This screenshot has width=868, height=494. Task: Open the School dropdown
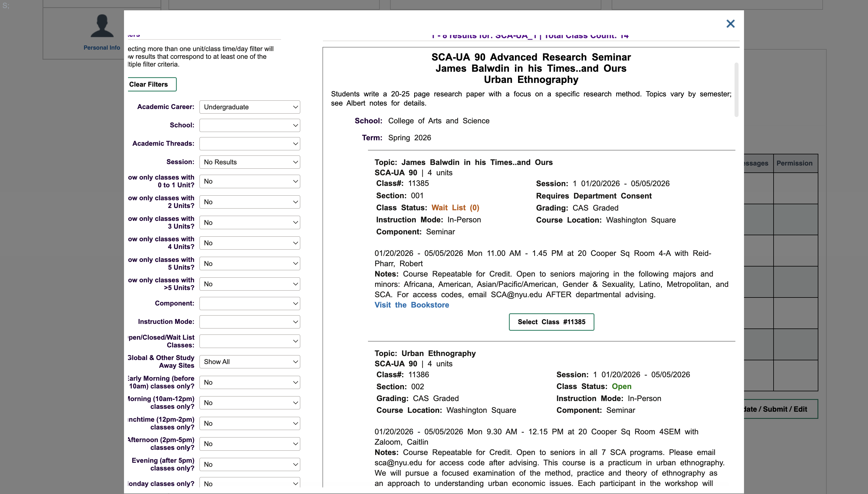[249, 125]
